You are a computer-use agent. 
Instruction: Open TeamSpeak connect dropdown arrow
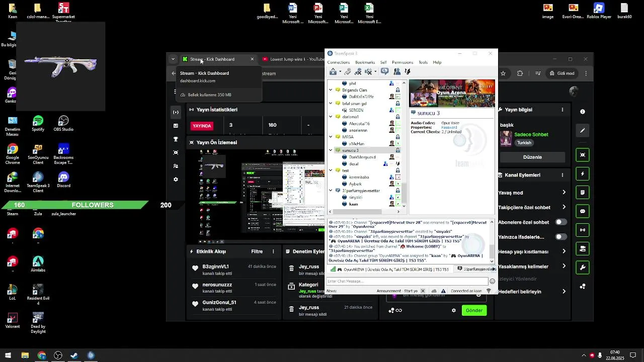tap(340, 72)
